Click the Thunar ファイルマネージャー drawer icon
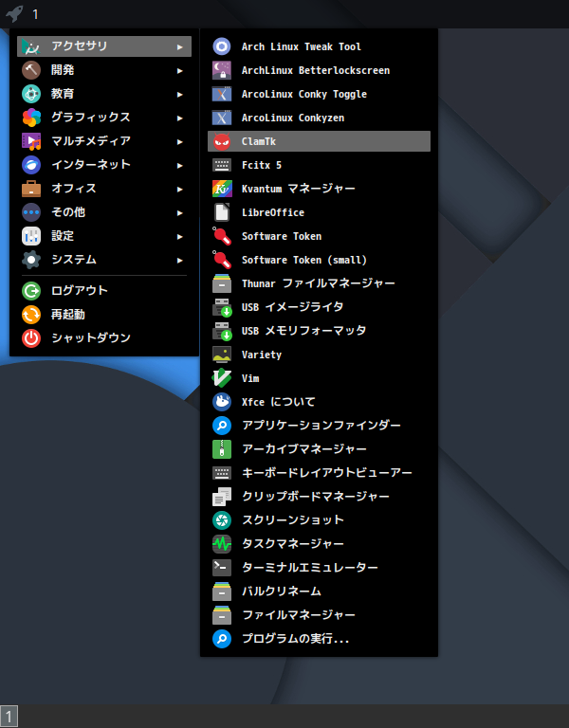The image size is (569, 728). click(x=222, y=283)
